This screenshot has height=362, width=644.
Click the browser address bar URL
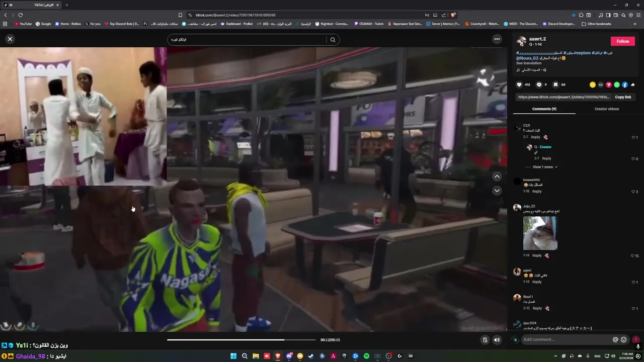point(235,15)
